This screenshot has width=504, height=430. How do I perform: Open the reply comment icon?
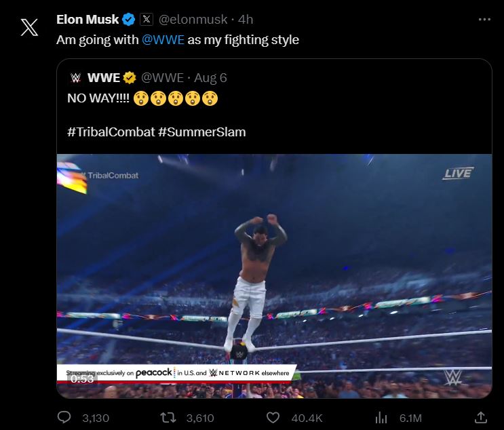(x=64, y=418)
